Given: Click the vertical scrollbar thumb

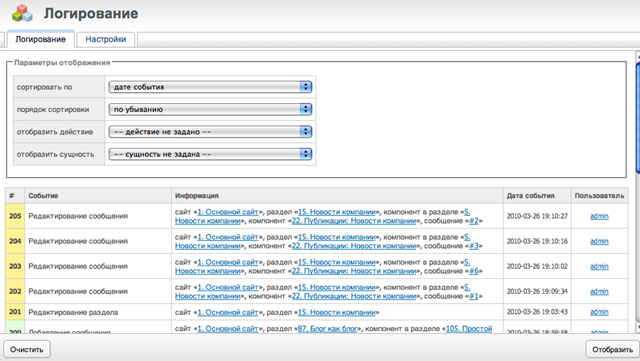Looking at the screenshot, I should (638, 118).
